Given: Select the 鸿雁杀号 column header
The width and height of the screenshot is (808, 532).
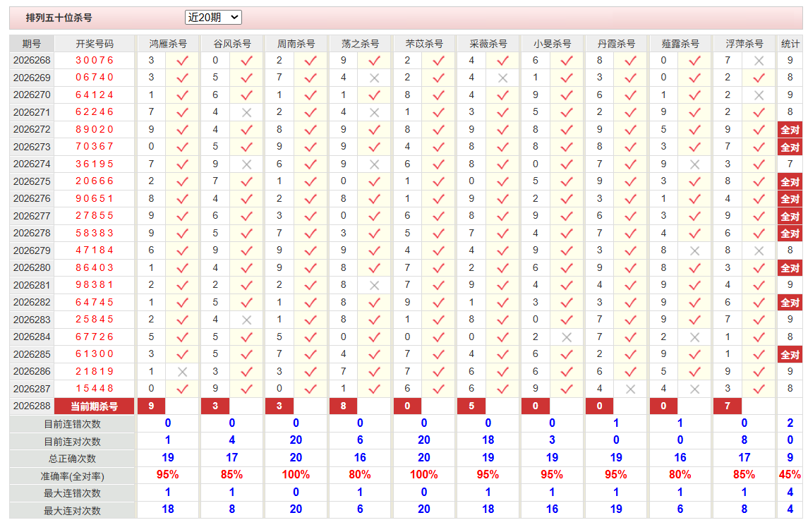Looking at the screenshot, I should (x=168, y=44).
